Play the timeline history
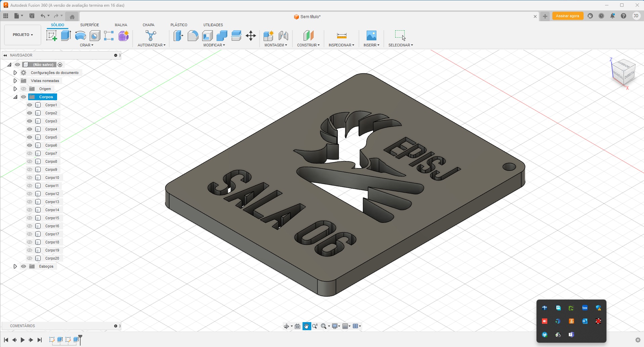Viewport: 644px width, 347px height. pyautogui.click(x=22, y=340)
